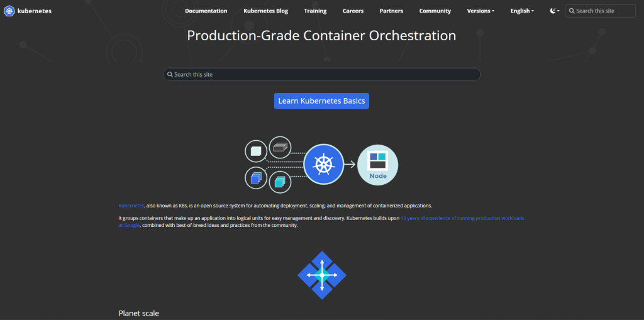Click the Production-Grade Container Orchestration heading
Image resolution: width=644 pixels, height=320 pixels.
coord(321,35)
